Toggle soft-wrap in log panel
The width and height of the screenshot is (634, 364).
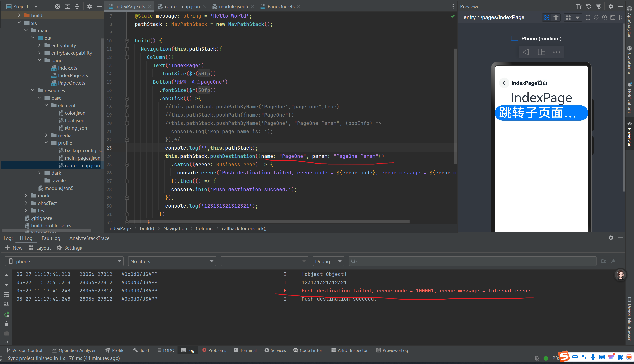tap(7, 295)
